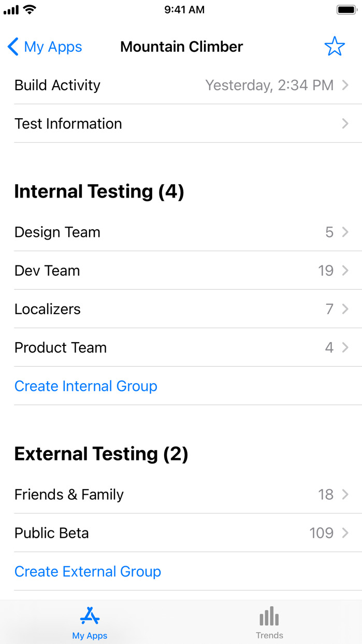Open Friends & Family group

tap(69, 495)
